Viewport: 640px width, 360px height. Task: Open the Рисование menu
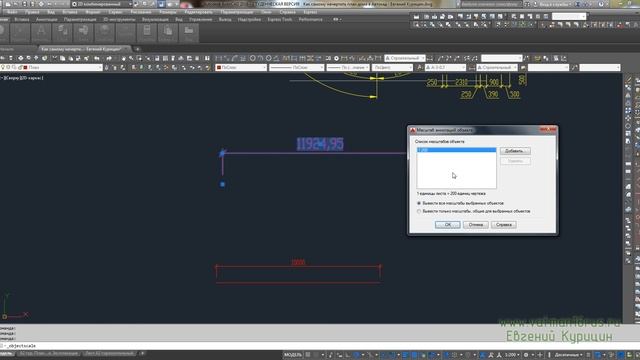click(141, 12)
